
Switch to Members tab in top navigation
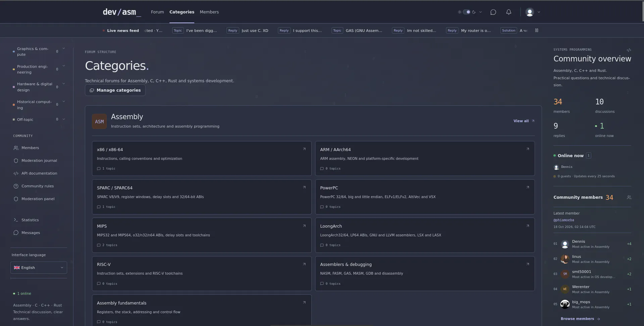pos(209,12)
